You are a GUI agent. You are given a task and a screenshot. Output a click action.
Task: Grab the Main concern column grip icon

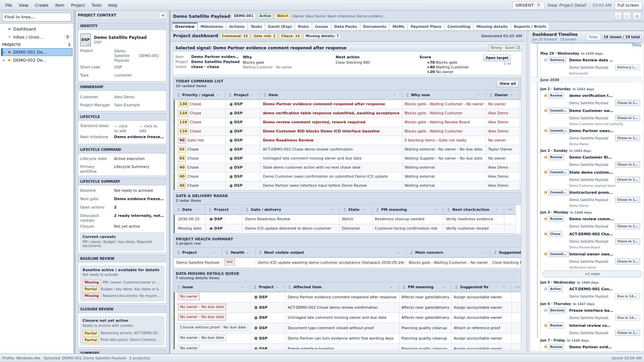click(412, 253)
